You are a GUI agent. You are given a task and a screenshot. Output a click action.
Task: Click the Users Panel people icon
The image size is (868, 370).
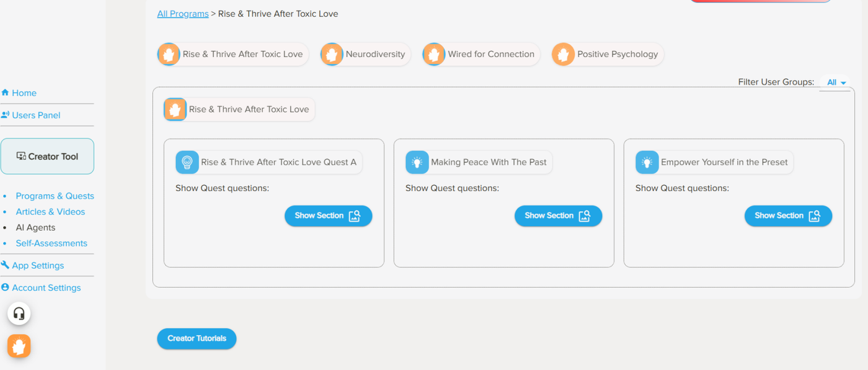(5, 115)
